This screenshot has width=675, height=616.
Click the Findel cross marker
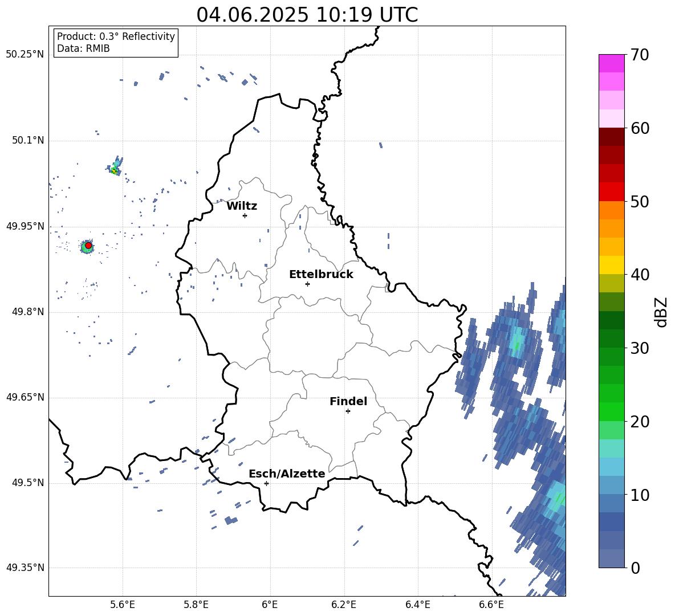click(348, 411)
